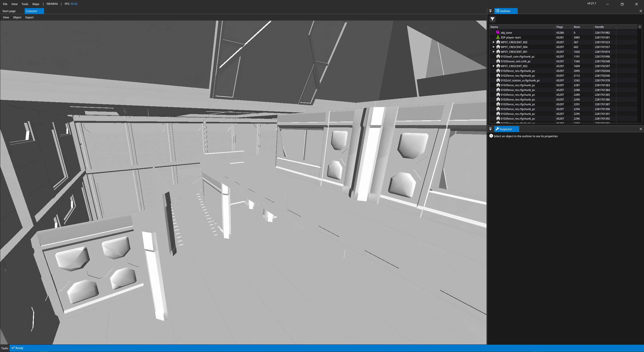Expand the MPST_CRESCENT_003 tree node
The width and height of the screenshot is (644, 352).
(494, 66)
